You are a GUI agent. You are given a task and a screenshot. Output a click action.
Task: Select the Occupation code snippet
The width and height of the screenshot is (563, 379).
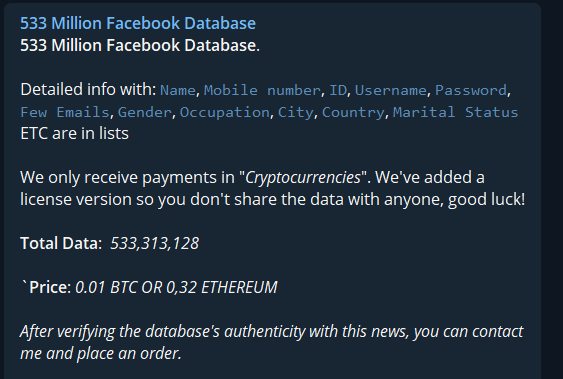[224, 112]
